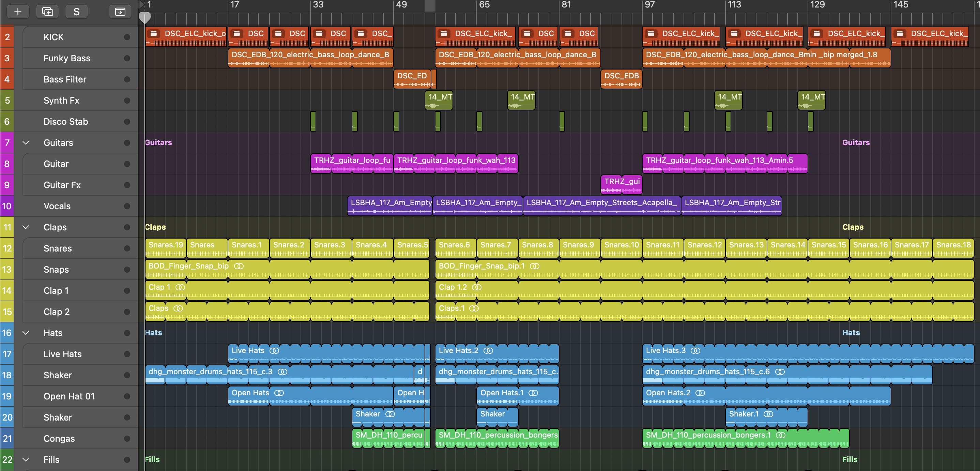980x471 pixels.
Task: Select the Funky Bass track header
Action: pyautogui.click(x=67, y=58)
